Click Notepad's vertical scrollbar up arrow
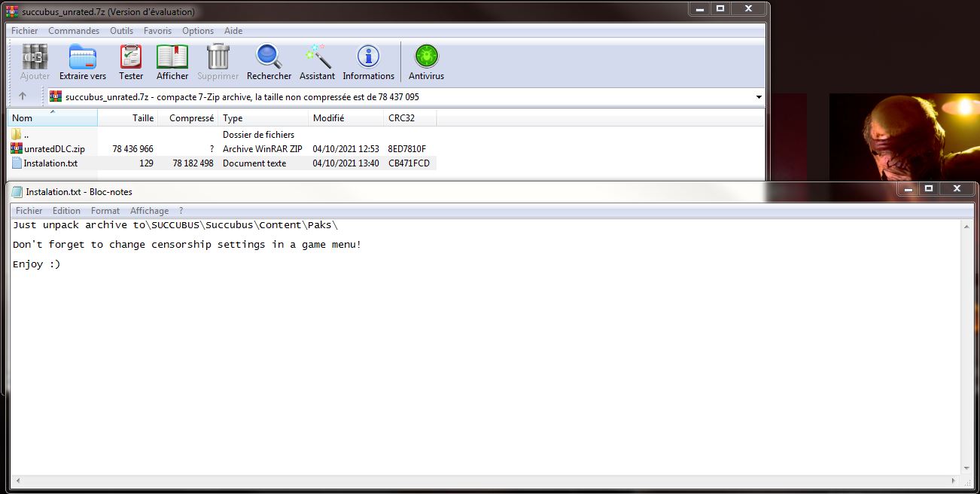The image size is (980, 494). [x=966, y=226]
